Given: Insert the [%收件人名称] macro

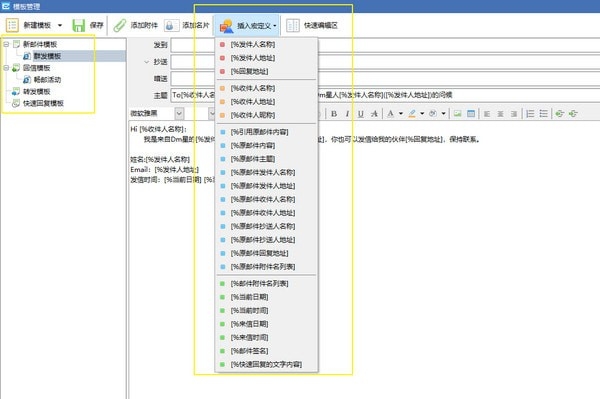Looking at the screenshot, I should 267,88.
